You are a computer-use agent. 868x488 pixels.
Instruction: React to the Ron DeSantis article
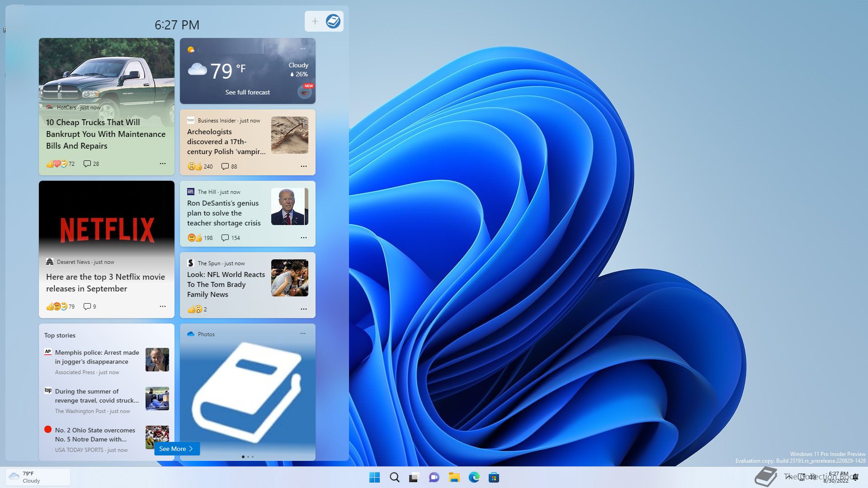click(x=200, y=238)
